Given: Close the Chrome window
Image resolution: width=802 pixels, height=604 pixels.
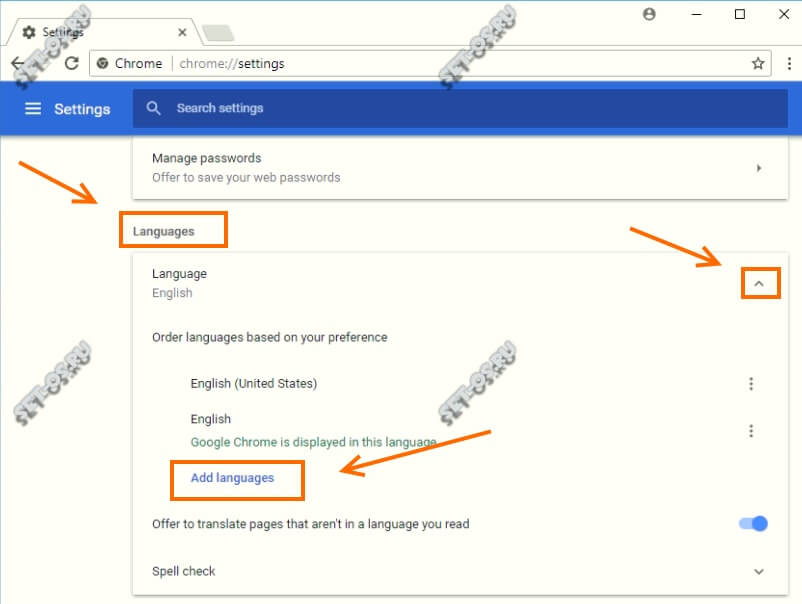Looking at the screenshot, I should pos(784,14).
